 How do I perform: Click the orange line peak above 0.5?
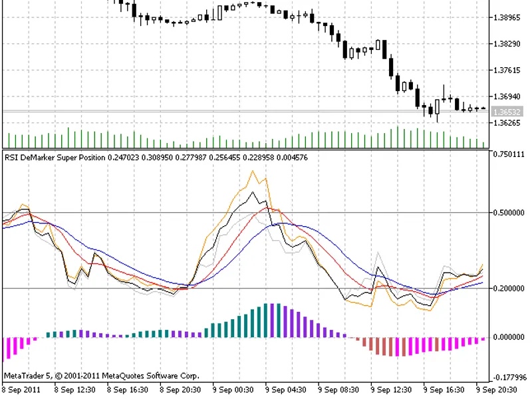(253, 172)
